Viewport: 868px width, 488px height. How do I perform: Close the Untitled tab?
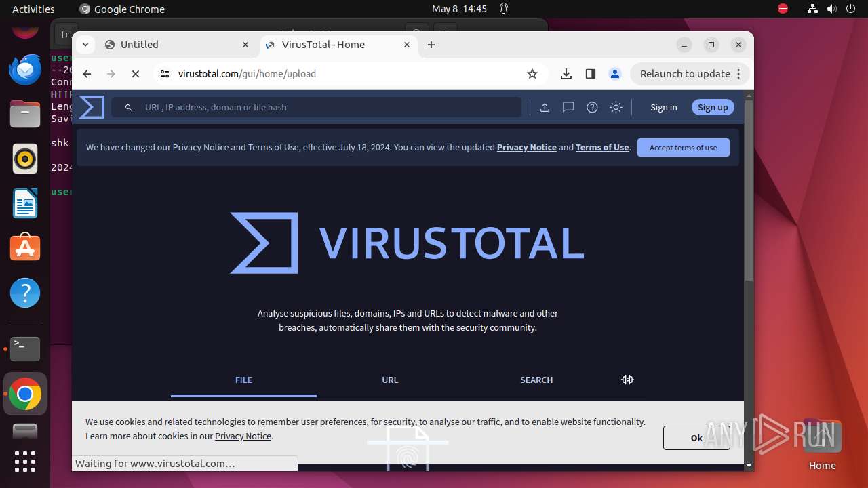245,45
